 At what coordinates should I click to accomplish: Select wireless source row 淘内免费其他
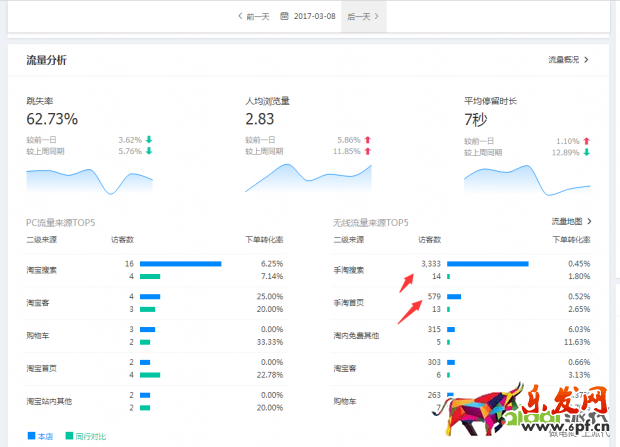point(462,336)
